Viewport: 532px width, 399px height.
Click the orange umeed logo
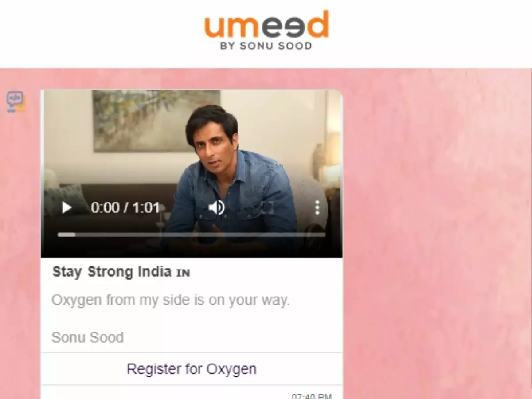[266, 25]
